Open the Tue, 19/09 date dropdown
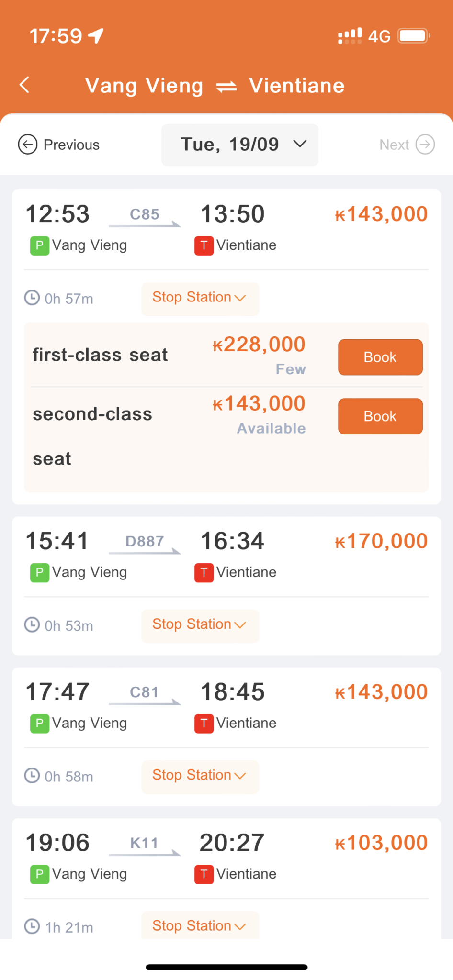Screen dimensions: 453x980 pyautogui.click(x=240, y=145)
